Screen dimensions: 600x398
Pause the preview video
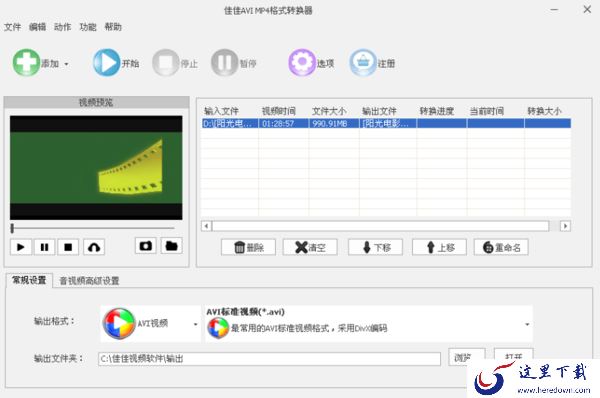(44, 247)
